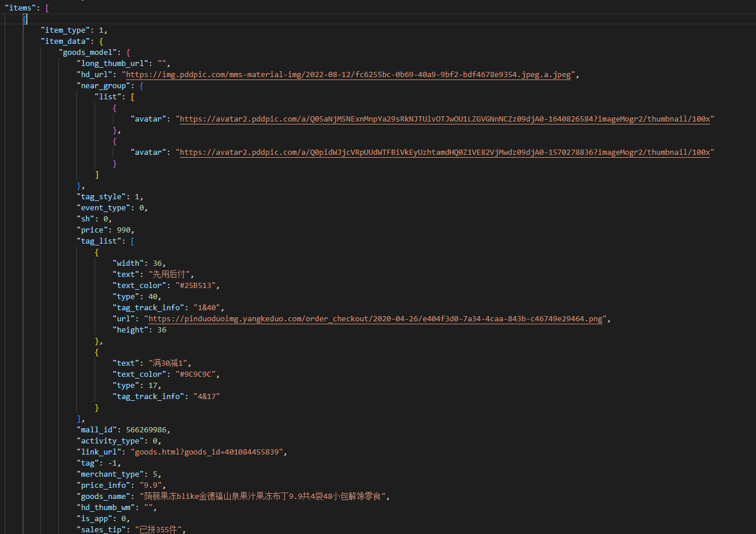The height and width of the screenshot is (534, 756).
Task: Open the pinduoduoimg.yangkeduo.com order_checkout link
Action: point(375,319)
